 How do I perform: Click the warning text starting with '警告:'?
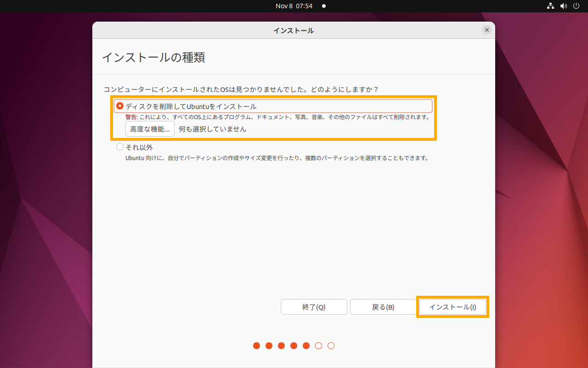pyautogui.click(x=277, y=117)
